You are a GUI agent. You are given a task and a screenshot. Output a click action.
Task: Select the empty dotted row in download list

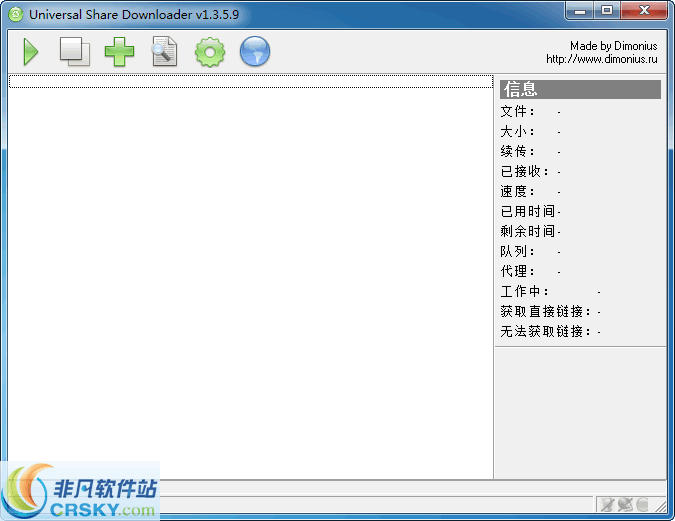(251, 81)
